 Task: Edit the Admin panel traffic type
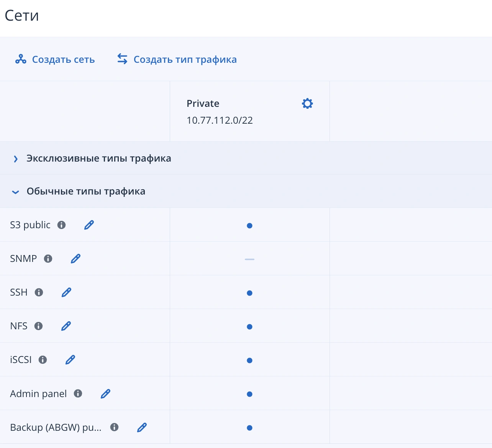[x=105, y=394]
